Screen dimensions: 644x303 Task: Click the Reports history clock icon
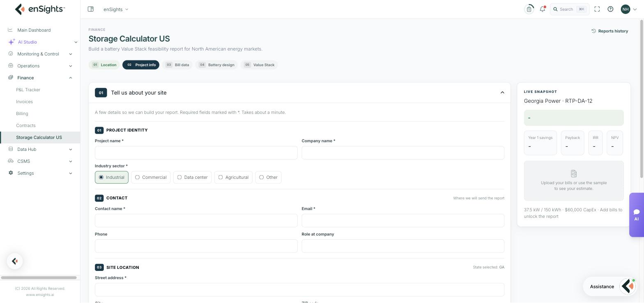pyautogui.click(x=593, y=31)
